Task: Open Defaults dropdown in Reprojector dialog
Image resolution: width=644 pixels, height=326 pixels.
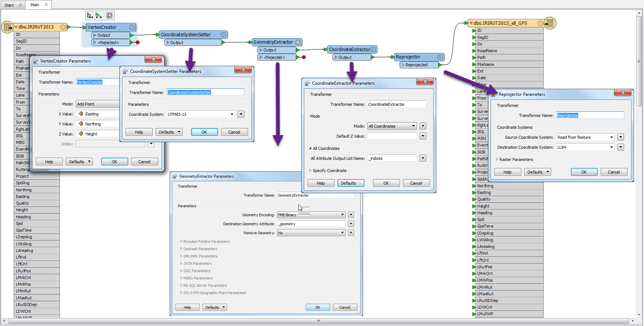Action: click(538, 172)
